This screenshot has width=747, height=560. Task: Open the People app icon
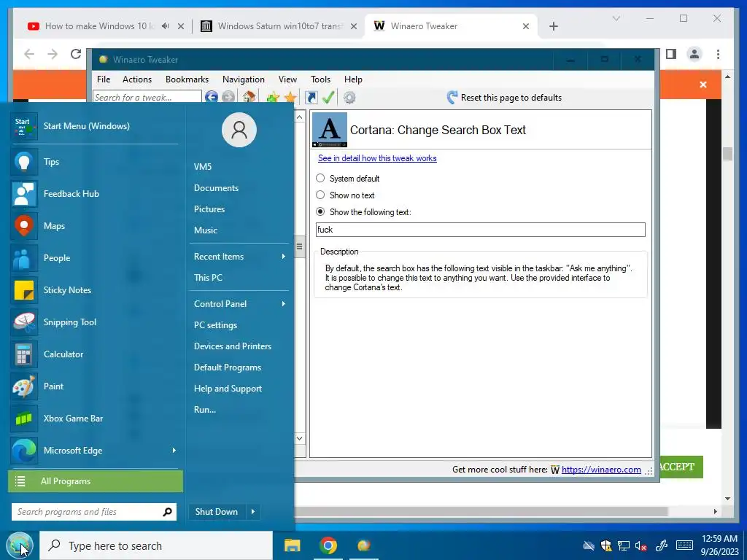pos(24,258)
